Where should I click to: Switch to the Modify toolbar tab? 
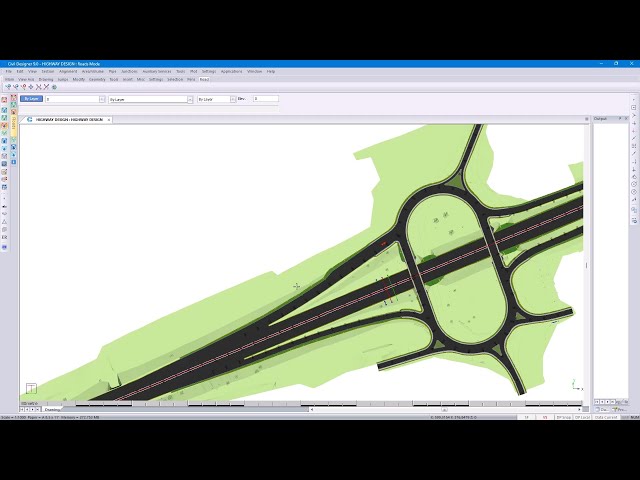(x=79, y=80)
